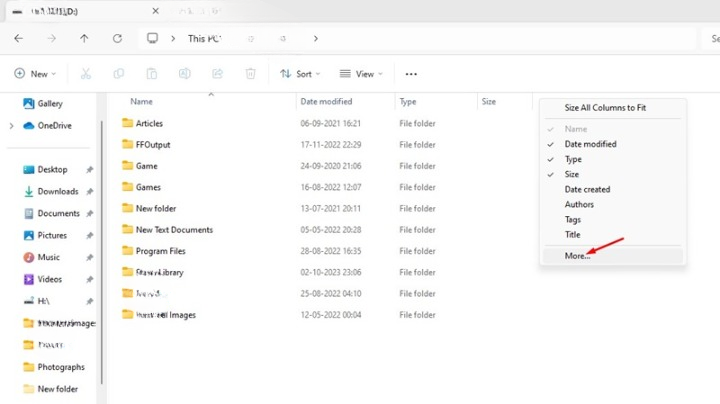Click the pin icon beside Pictures
Image resolution: width=720 pixels, height=404 pixels.
[x=90, y=236]
